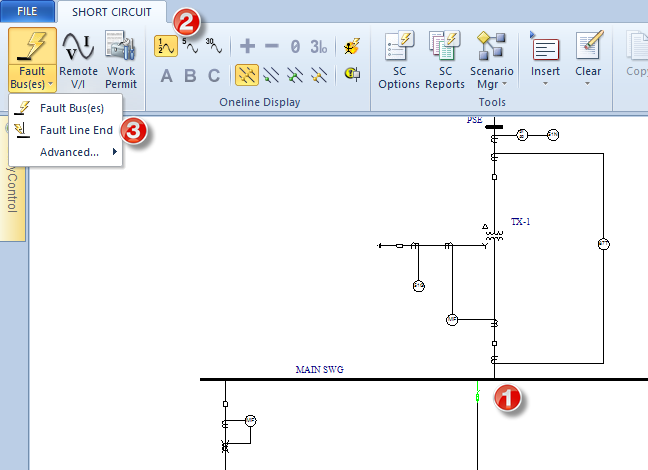The width and height of the screenshot is (648, 470).
Task: Toggle the 5 cycle fault display
Action: [190, 46]
